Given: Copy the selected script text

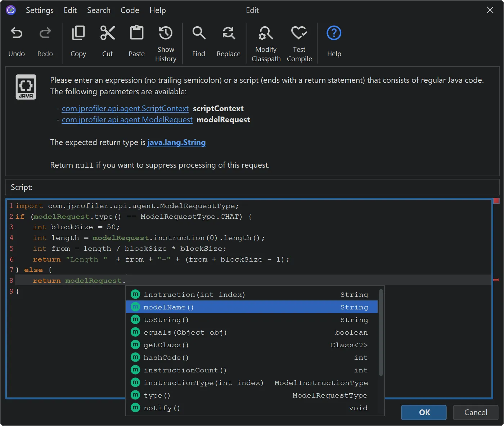Looking at the screenshot, I should pos(78,41).
